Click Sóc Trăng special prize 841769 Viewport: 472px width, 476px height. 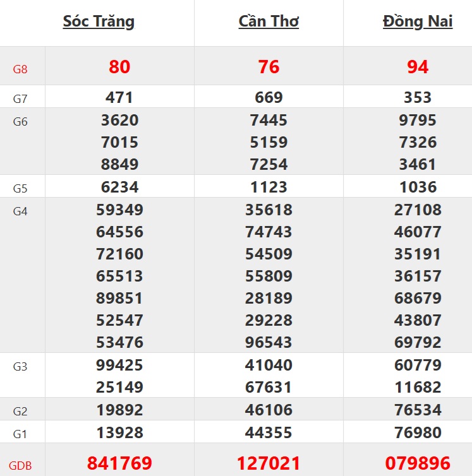[119, 463]
